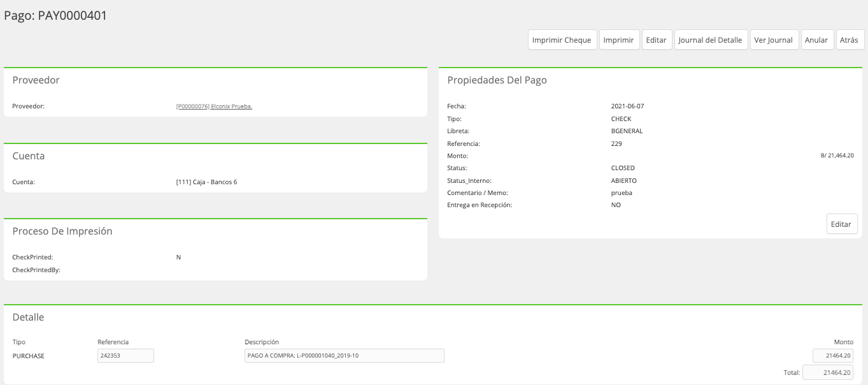Image resolution: width=868 pixels, height=385 pixels.
Task: Click the Imprimir Cheque button
Action: (x=562, y=40)
